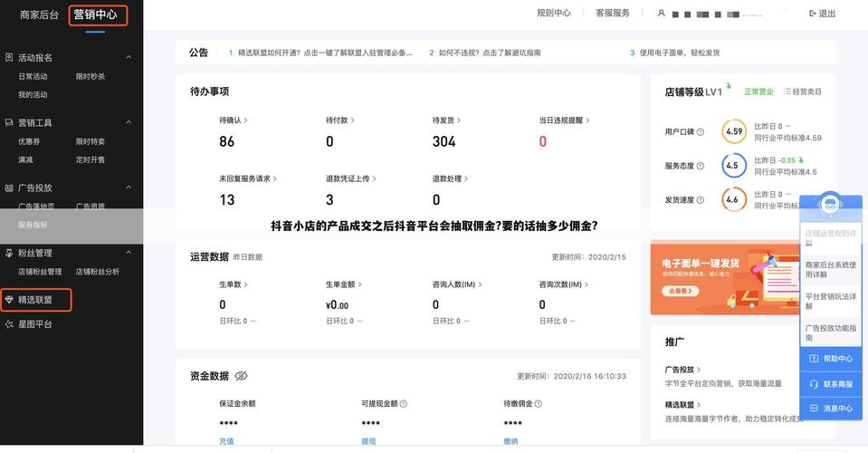868x453 pixels.
Task: Open the 待确认 orders list
Action: 233,120
